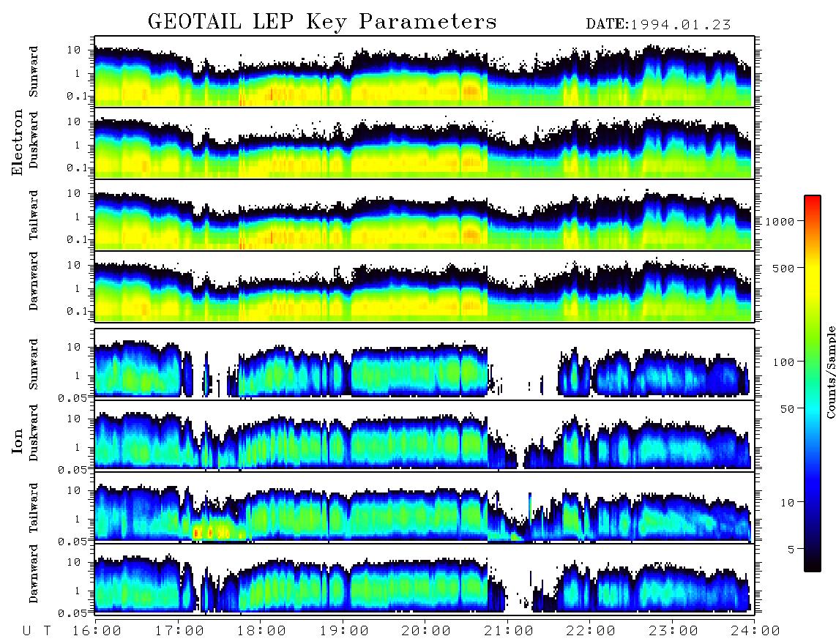Click the 23:00 time axis label
This screenshot has width=836, height=644.
(673, 631)
